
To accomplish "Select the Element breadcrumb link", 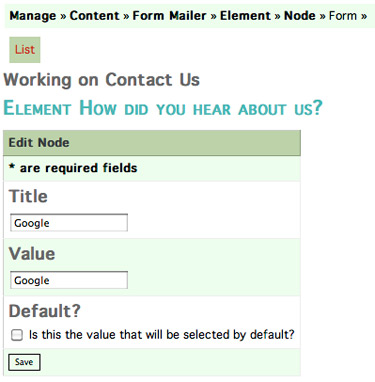I will [x=245, y=16].
